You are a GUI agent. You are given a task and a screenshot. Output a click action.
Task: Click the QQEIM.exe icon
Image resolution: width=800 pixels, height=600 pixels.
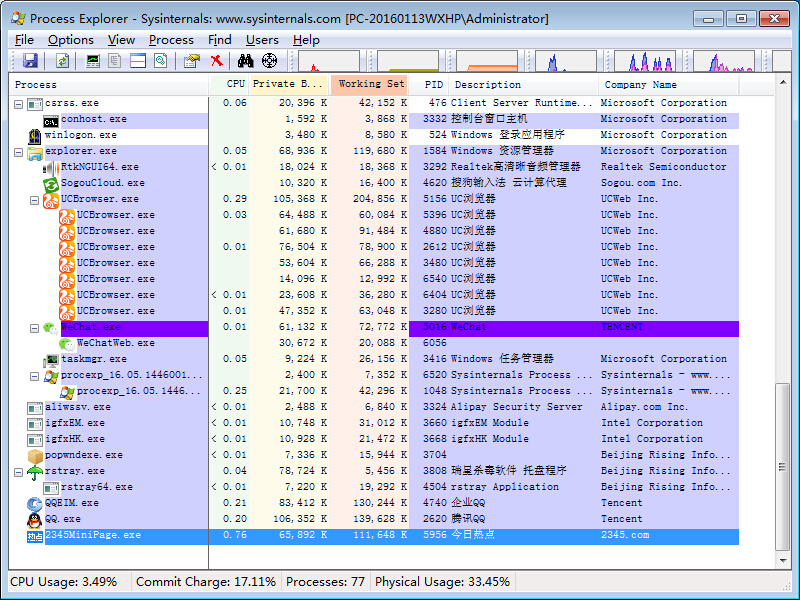(35, 504)
